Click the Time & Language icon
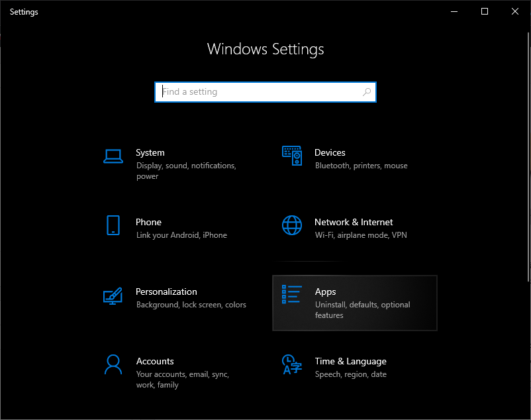Screen dimensions: 531x420 (292, 364)
